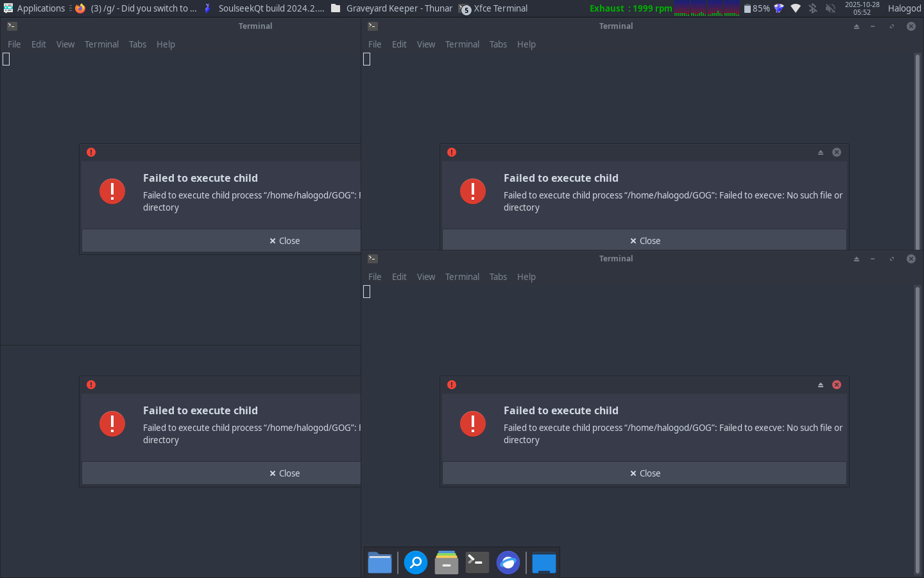924x578 pixels.
Task: Click the title bar error icon of upper-left dialog
Action: [x=91, y=152]
